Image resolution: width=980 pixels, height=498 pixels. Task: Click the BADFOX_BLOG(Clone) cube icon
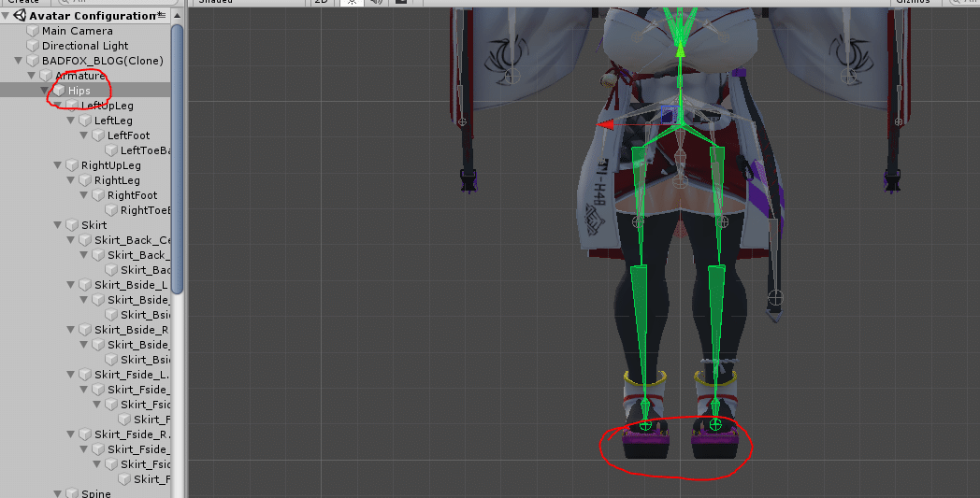pos(33,61)
